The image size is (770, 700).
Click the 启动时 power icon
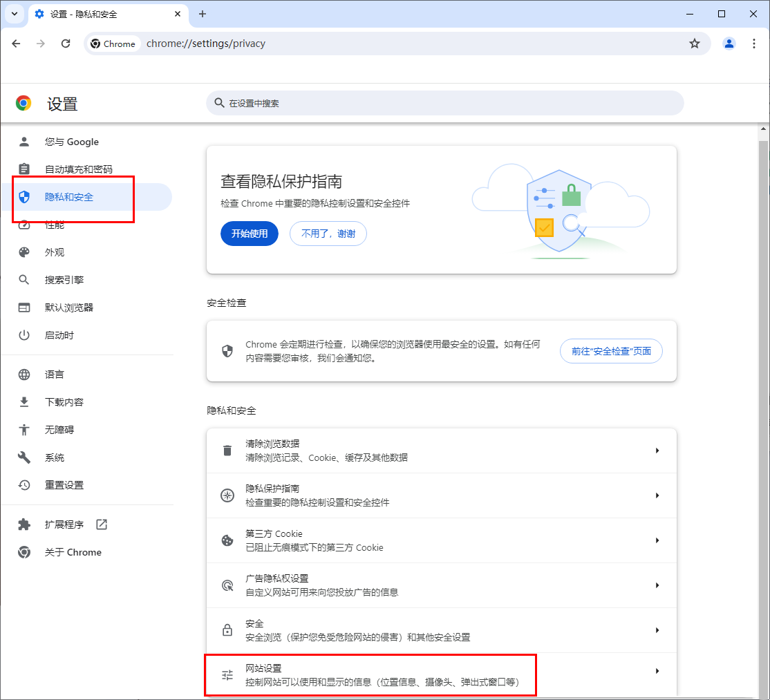tap(24, 335)
